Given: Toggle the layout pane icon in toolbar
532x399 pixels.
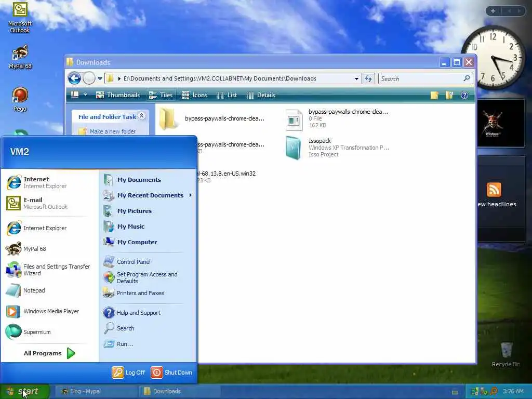Looking at the screenshot, I should pyautogui.click(x=75, y=95).
